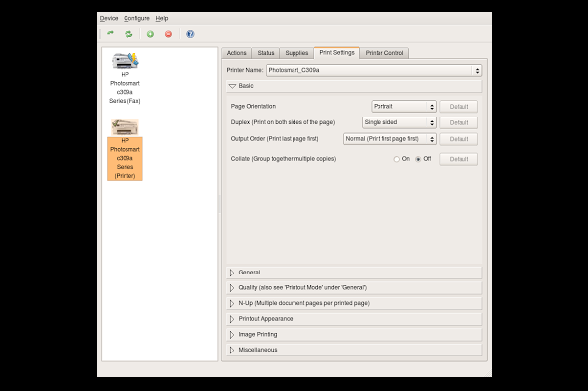This screenshot has height=391, width=588.
Task: Switch to the Actions tab
Action: point(236,53)
